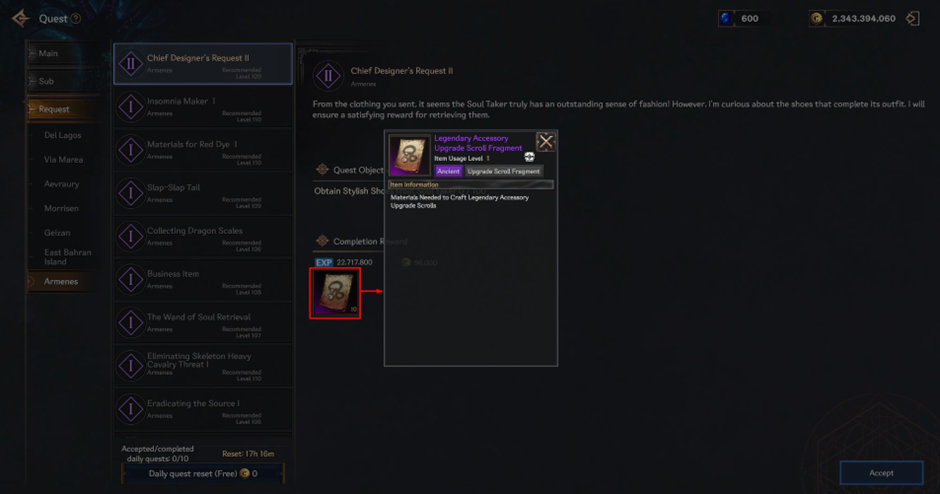Viewport: 940px width, 494px height.
Task: Open the Quest help question mark icon
Action: pos(76,19)
